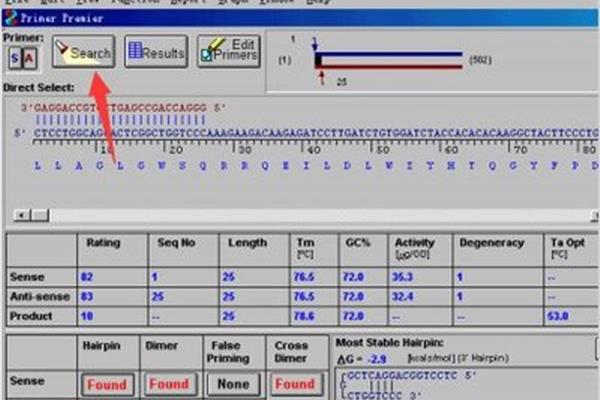600x400 pixels.
Task: Click the Sense Cross Dimer Found button
Action: 296,384
